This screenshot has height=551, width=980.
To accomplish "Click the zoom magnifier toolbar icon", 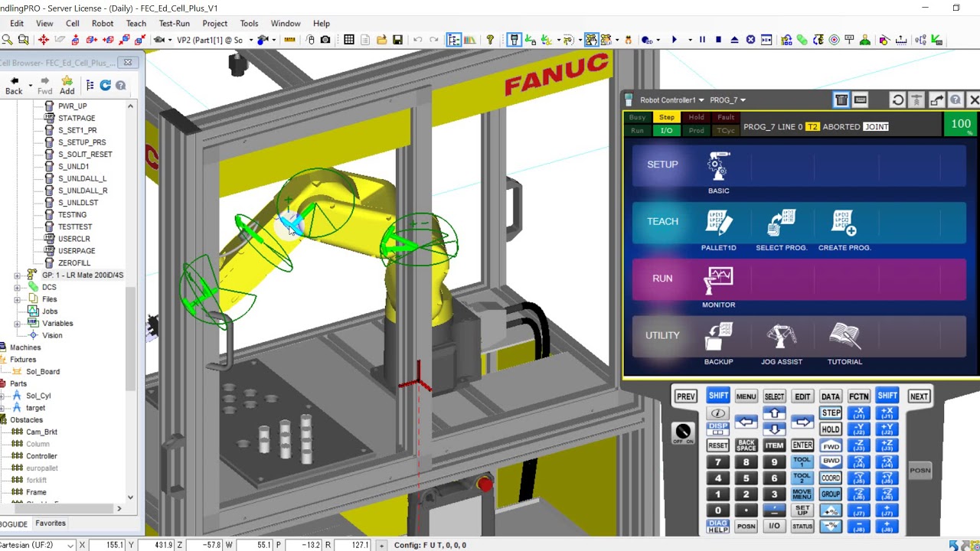I will [x=7, y=40].
